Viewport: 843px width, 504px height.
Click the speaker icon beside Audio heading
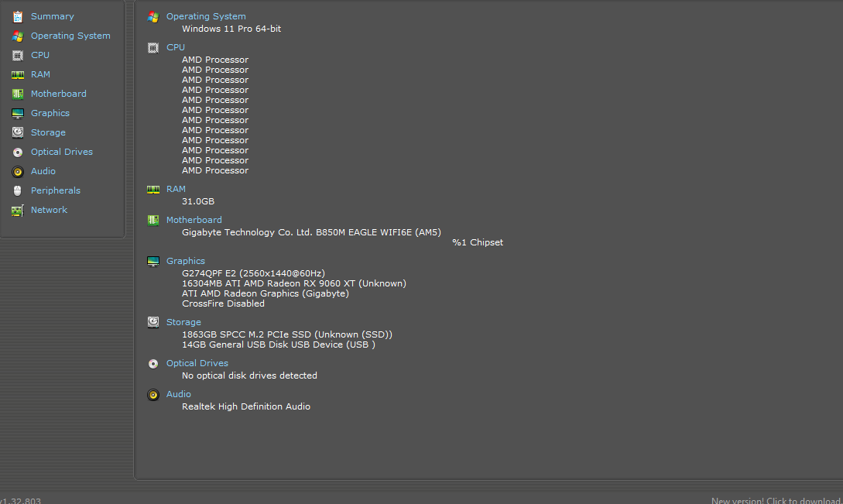153,395
